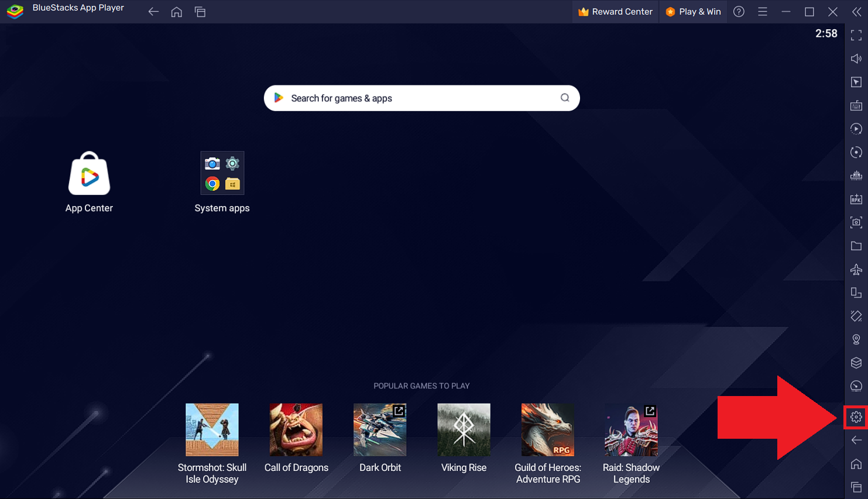Click the cursor lock icon in sidebar
The height and width of the screenshot is (499, 868).
(856, 82)
